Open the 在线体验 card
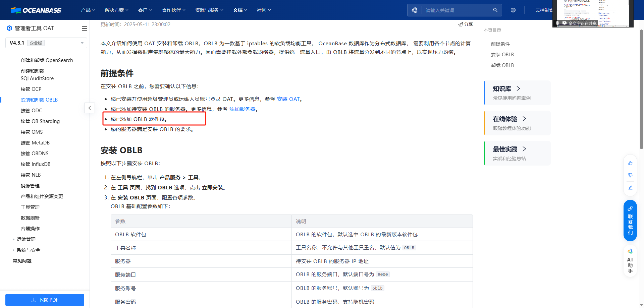 click(x=517, y=123)
